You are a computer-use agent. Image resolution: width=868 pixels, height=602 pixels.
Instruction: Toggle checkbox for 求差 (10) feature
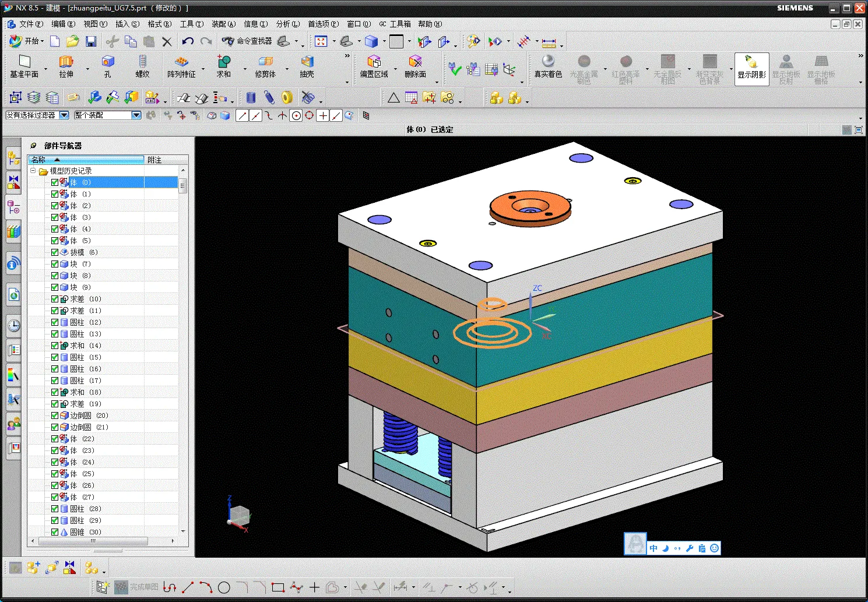(55, 299)
